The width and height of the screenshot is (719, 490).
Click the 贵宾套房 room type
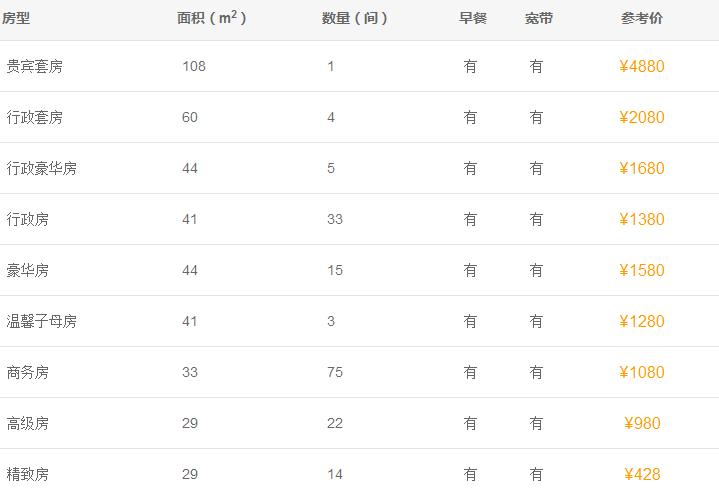tap(34, 67)
